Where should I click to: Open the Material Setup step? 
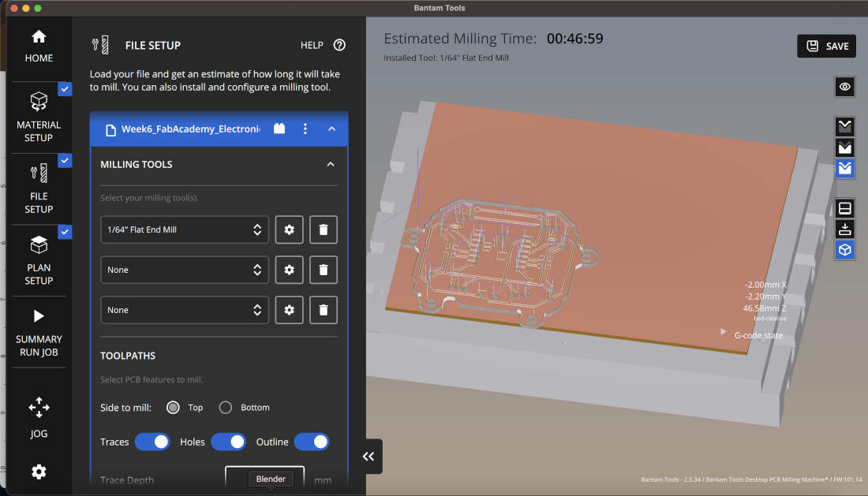pyautogui.click(x=39, y=117)
